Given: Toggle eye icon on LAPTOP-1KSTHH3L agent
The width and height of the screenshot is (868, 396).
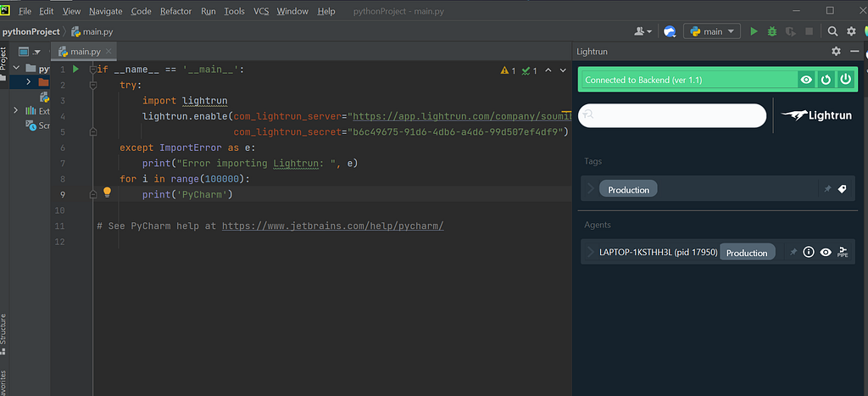Looking at the screenshot, I should point(826,252).
